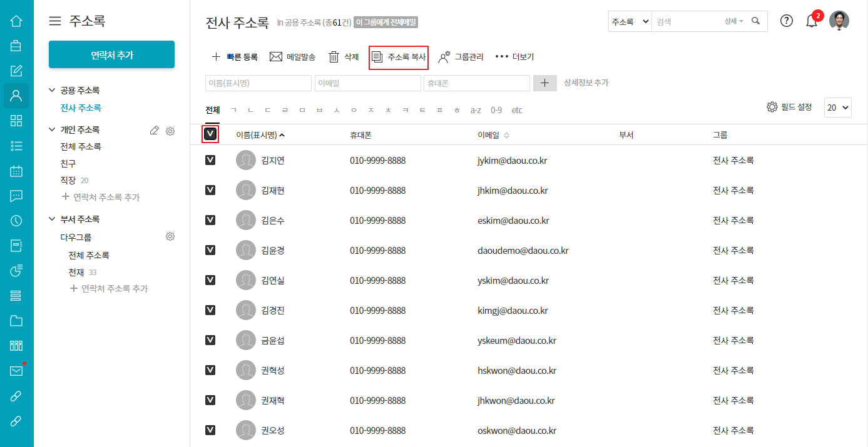Image resolution: width=868 pixels, height=447 pixels.
Task: Open settings gear next to 다우그룹
Action: tap(170, 236)
